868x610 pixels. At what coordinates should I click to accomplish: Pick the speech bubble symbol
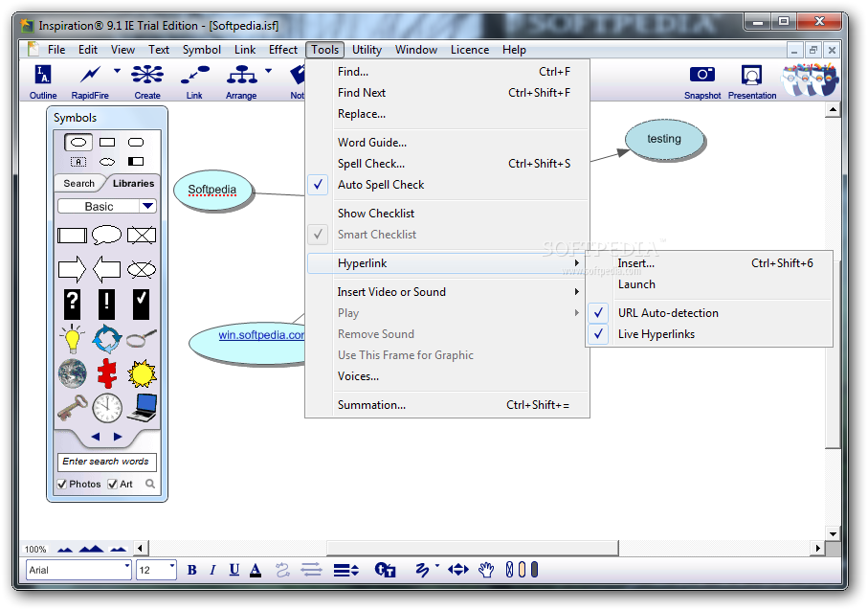pyautogui.click(x=107, y=235)
